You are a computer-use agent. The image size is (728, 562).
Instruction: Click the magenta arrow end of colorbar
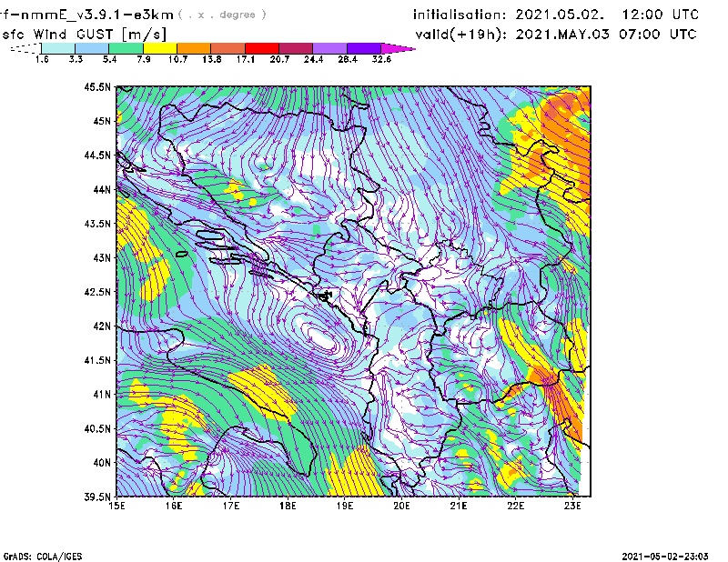point(398,48)
